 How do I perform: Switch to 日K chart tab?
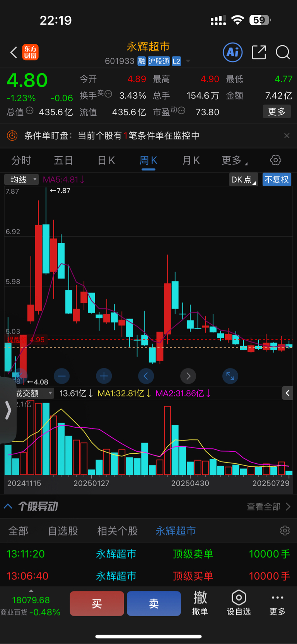(x=106, y=160)
